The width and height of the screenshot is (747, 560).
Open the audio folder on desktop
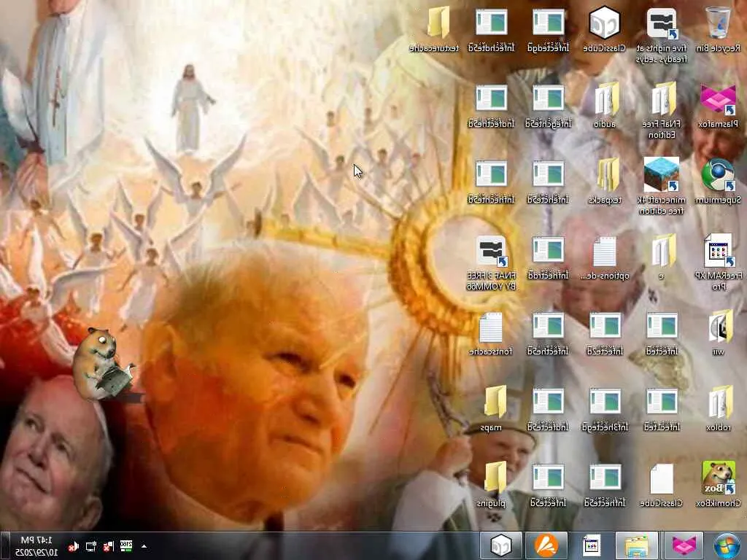pyautogui.click(x=604, y=106)
